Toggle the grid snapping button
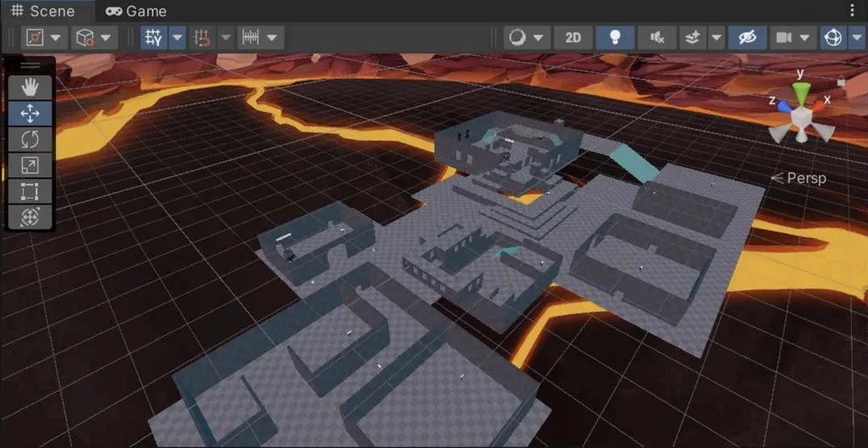This screenshot has height=448, width=868. pyautogui.click(x=153, y=37)
